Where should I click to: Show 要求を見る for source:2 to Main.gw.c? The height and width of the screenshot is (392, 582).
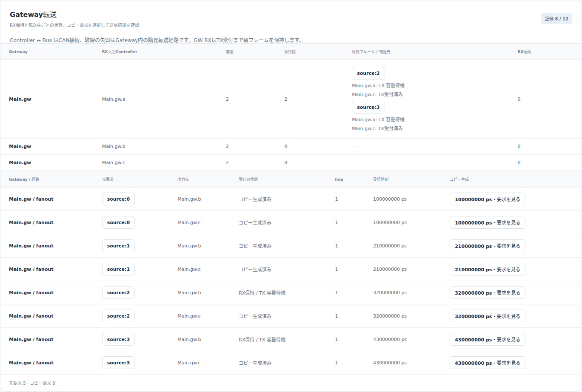coord(488,316)
